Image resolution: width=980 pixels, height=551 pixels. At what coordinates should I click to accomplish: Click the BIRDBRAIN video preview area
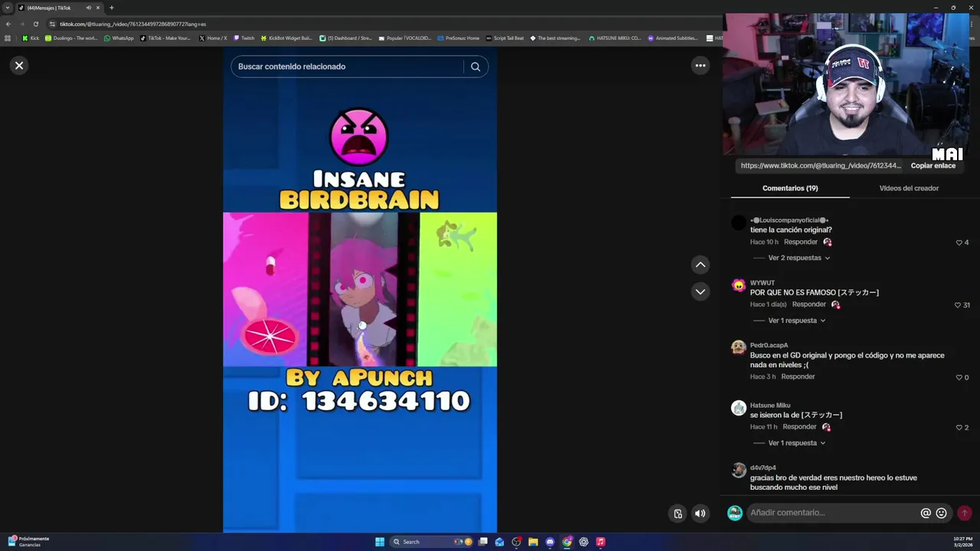point(360,289)
